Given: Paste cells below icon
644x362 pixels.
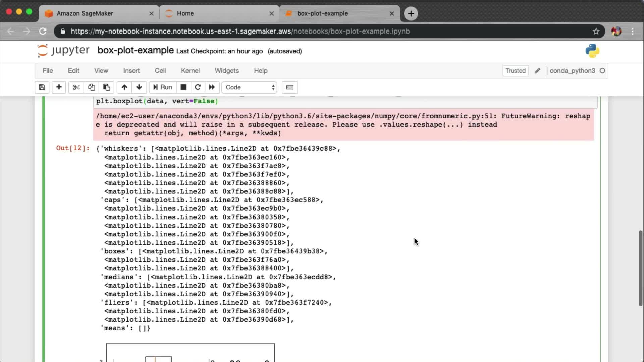Looking at the screenshot, I should 106,87.
